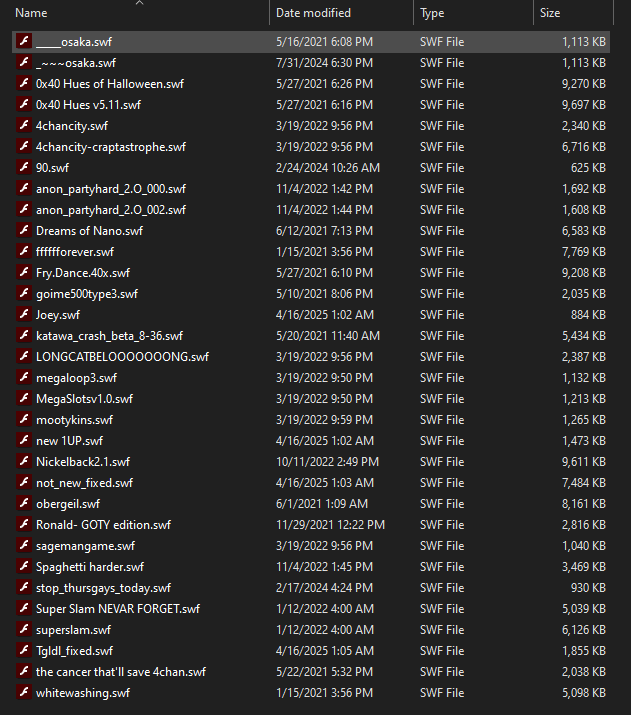The height and width of the screenshot is (715, 631).
Task: Click the size value 884 KB
Action: pyautogui.click(x=588, y=314)
